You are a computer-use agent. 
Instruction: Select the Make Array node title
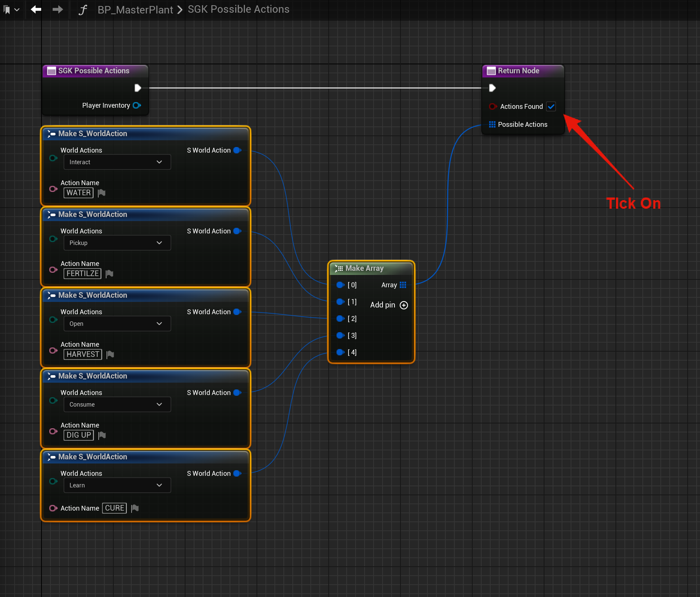364,269
